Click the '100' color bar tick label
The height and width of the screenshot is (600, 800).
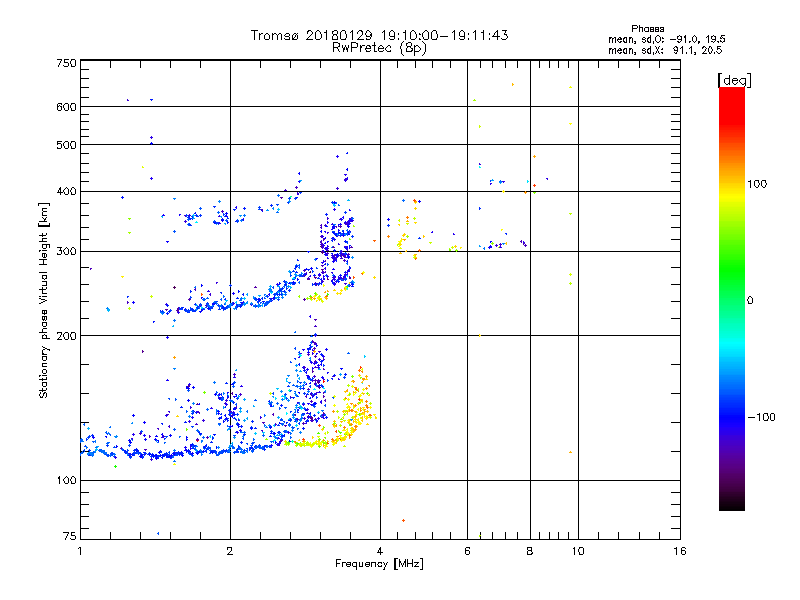[x=757, y=184]
